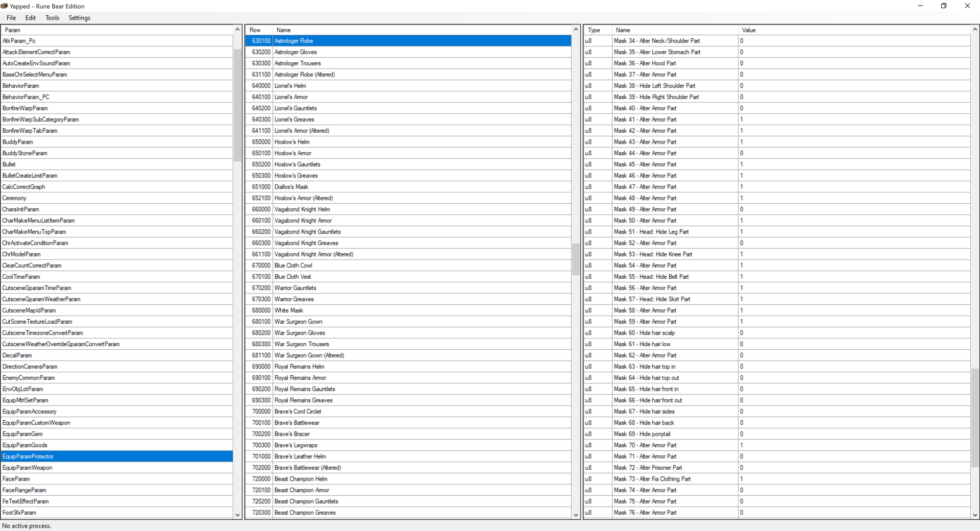Edit value of Mask 51 Head: Hide Leg
This screenshot has width=980, height=531.
coord(854,232)
